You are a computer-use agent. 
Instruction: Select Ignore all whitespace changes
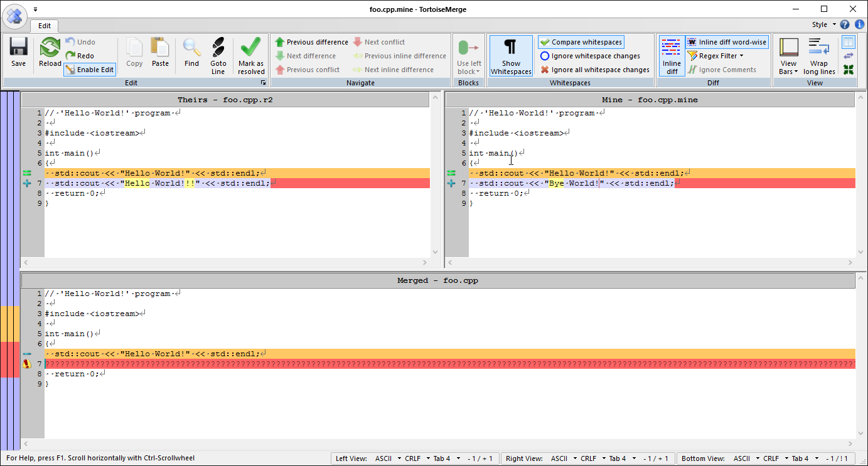[594, 70]
